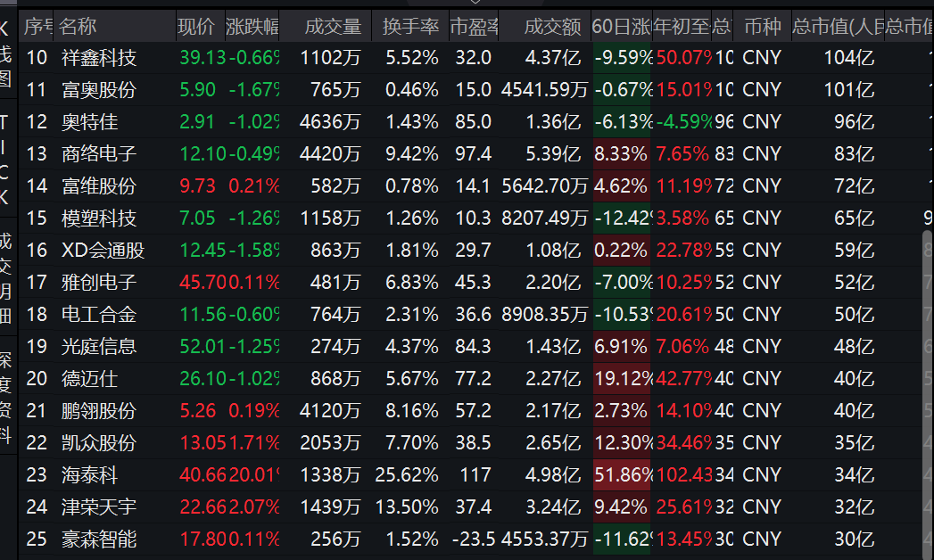Open the 成交明细 side tab
934x560 pixels.
coord(5,279)
